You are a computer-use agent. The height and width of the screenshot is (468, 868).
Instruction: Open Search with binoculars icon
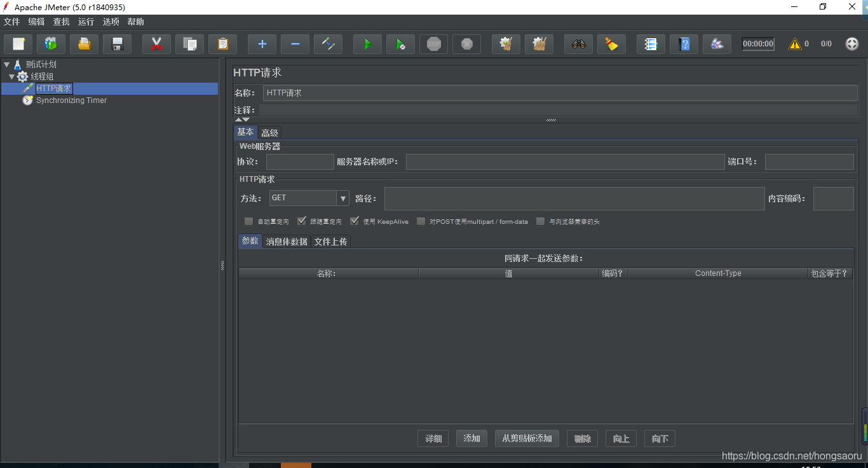tap(579, 44)
